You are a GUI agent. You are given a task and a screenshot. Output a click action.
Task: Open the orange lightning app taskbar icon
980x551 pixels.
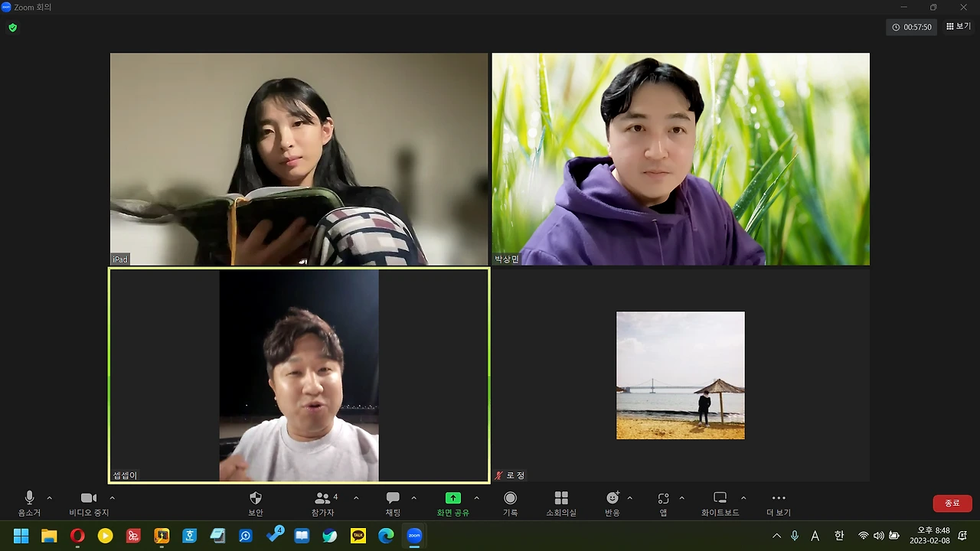(x=162, y=536)
